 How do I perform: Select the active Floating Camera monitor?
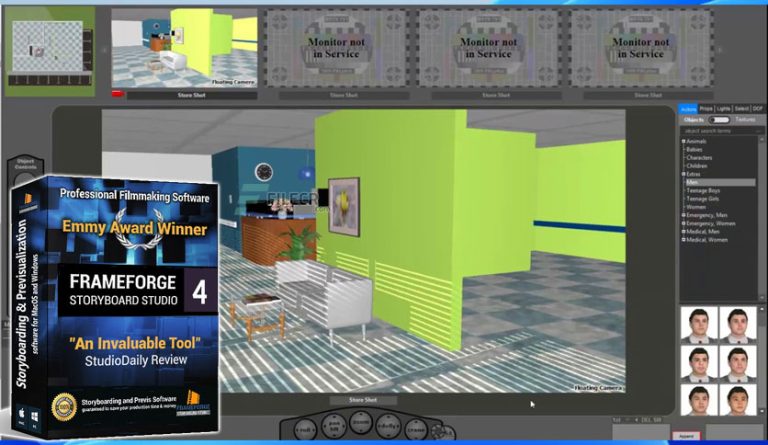point(184,48)
